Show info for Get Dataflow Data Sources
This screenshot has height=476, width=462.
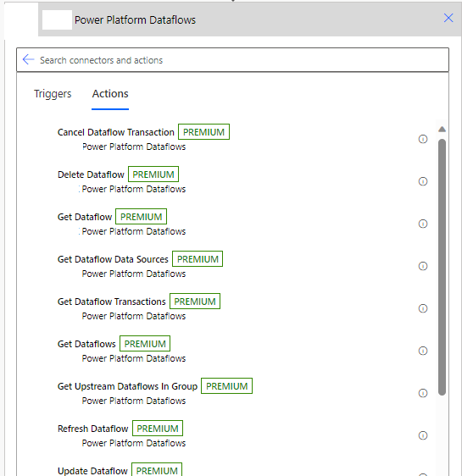423,266
